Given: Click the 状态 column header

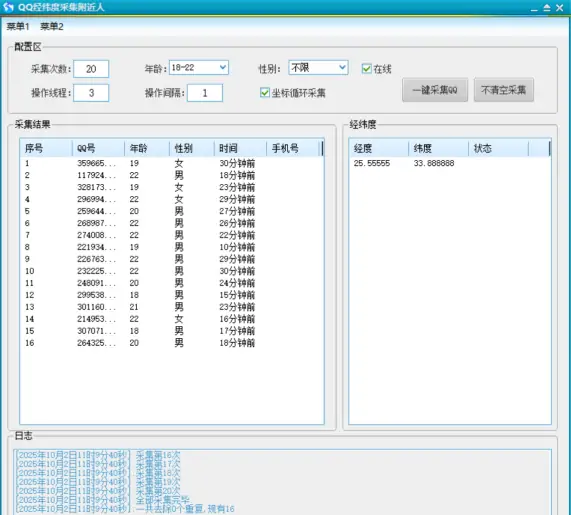Looking at the screenshot, I should [498, 148].
